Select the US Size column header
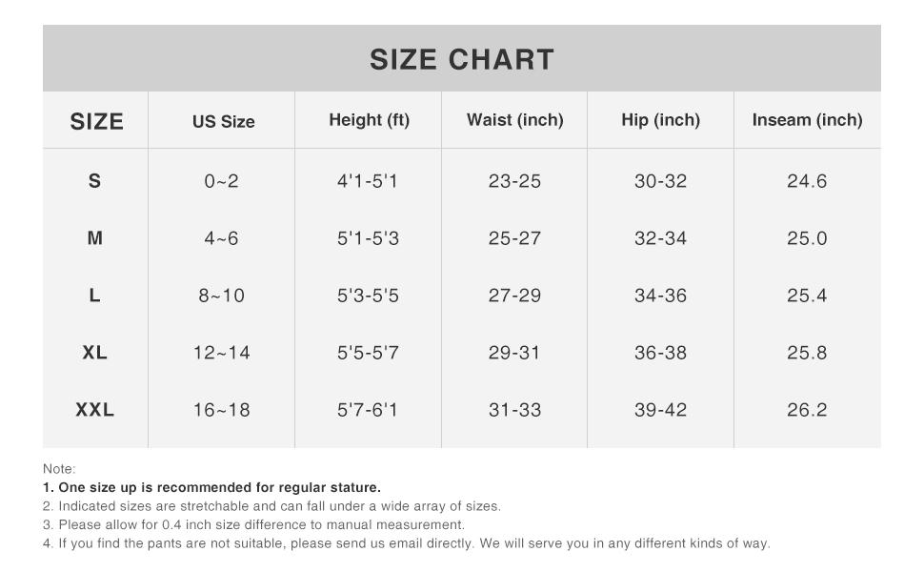The image size is (924, 572). click(223, 121)
